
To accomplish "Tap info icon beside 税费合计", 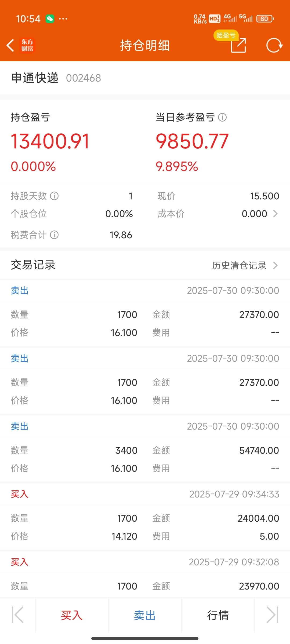I will point(54,235).
